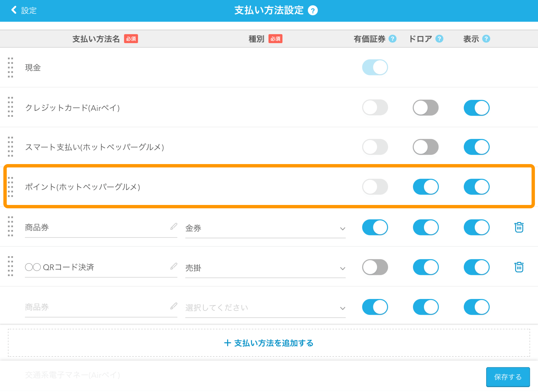538x392 pixels.
Task: Toggle ドロア switch for QRコード決済
Action: pyautogui.click(x=426, y=267)
